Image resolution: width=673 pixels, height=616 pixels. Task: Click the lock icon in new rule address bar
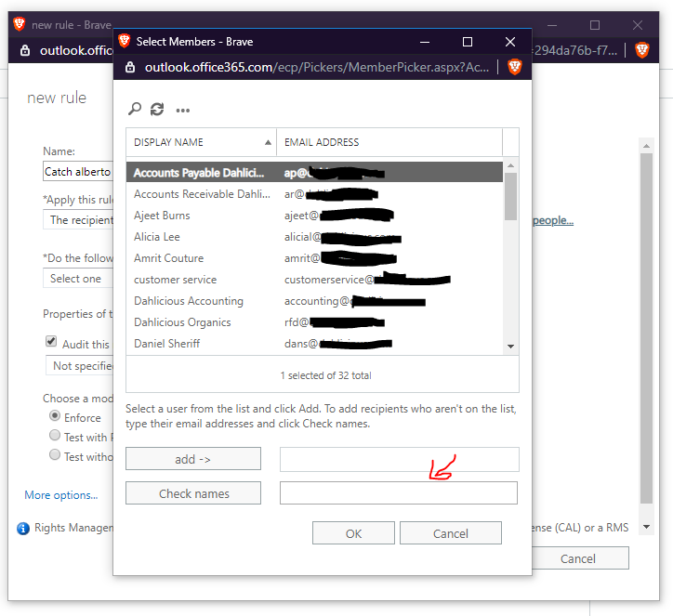(25, 50)
